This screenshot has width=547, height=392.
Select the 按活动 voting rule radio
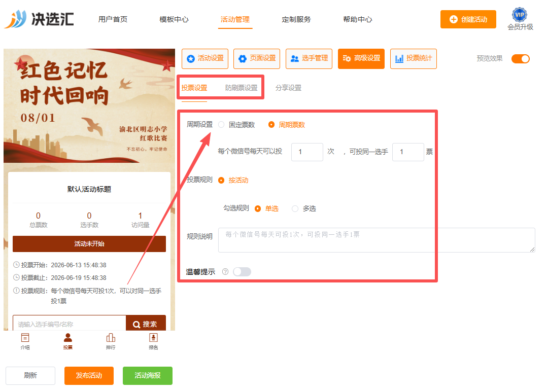221,181
